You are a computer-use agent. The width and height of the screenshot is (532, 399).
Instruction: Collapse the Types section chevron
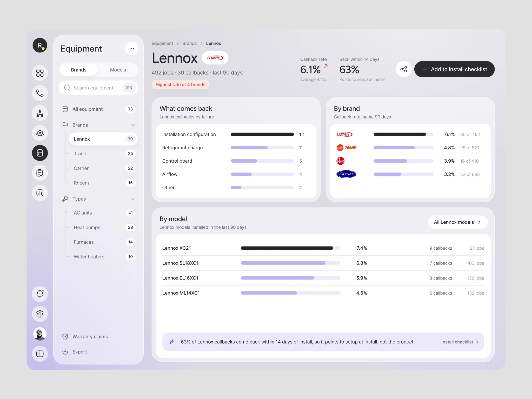tap(133, 199)
